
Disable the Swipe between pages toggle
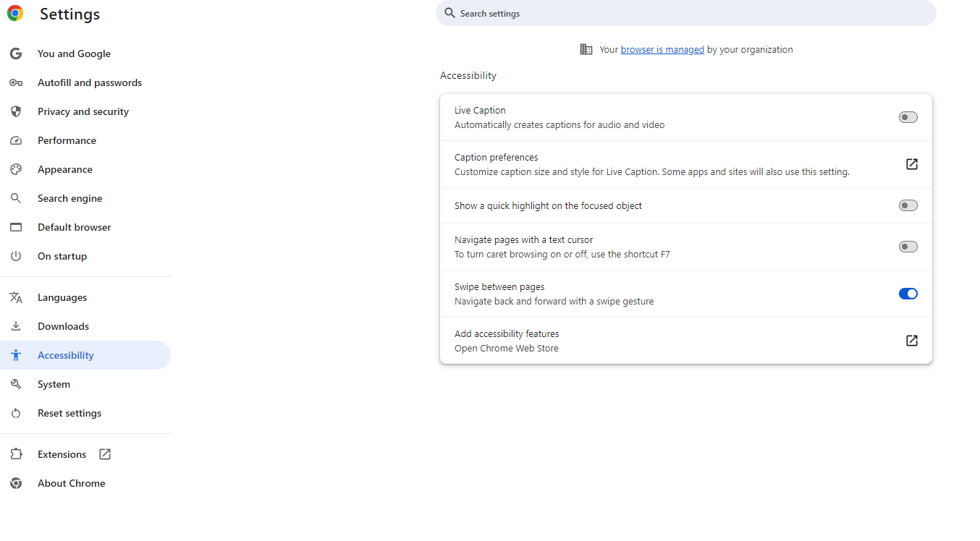[x=908, y=294]
